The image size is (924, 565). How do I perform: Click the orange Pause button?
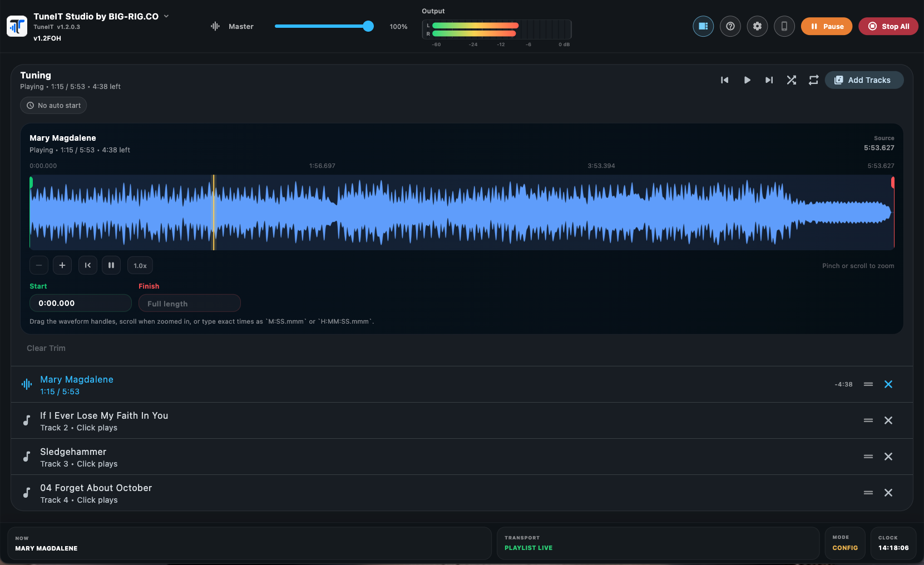(x=827, y=26)
